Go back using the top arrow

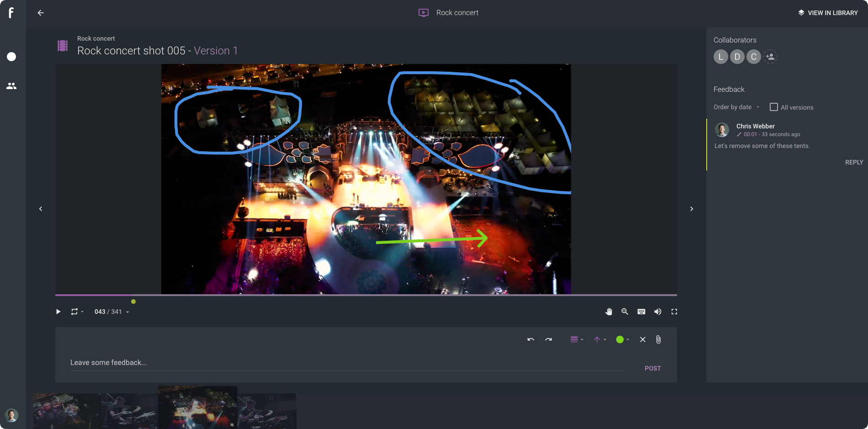[41, 13]
